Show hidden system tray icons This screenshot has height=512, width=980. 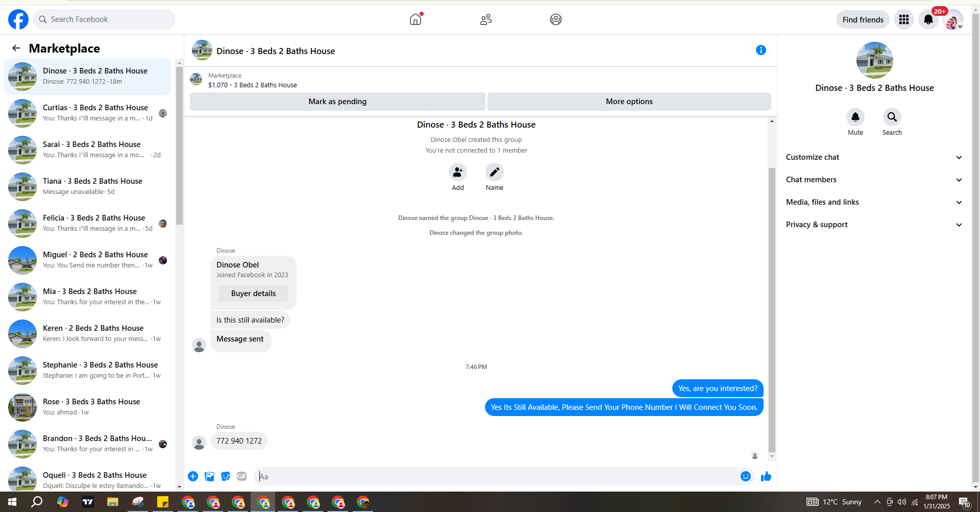coord(877,502)
